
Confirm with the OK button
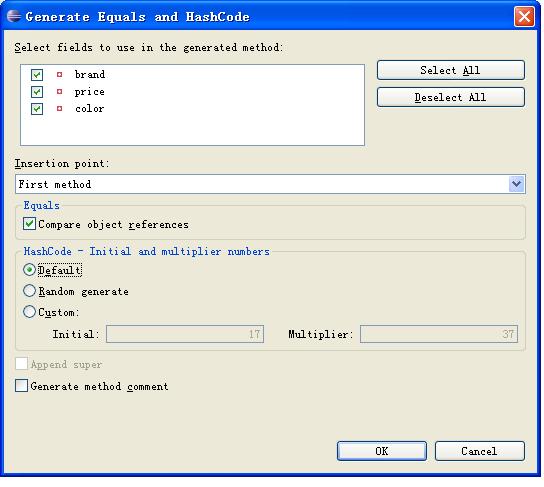coord(382,451)
